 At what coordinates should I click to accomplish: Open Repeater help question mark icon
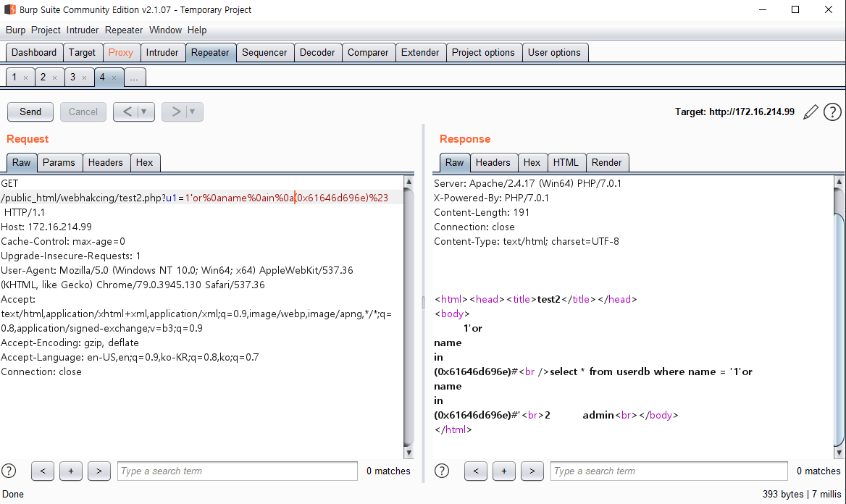click(x=832, y=112)
